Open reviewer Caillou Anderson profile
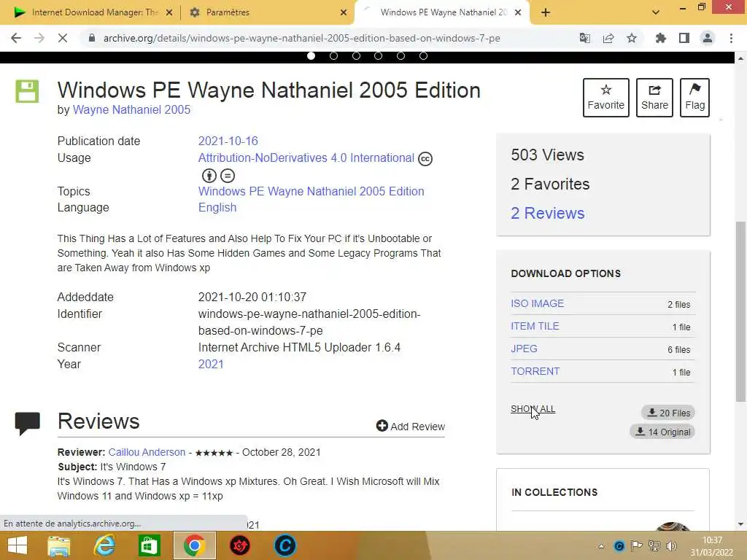The width and height of the screenshot is (747, 560). (147, 452)
